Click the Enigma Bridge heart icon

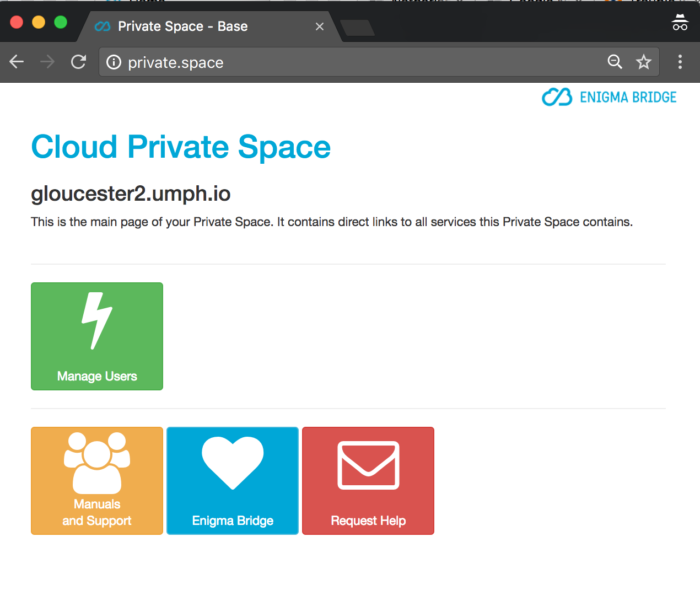pos(232,463)
